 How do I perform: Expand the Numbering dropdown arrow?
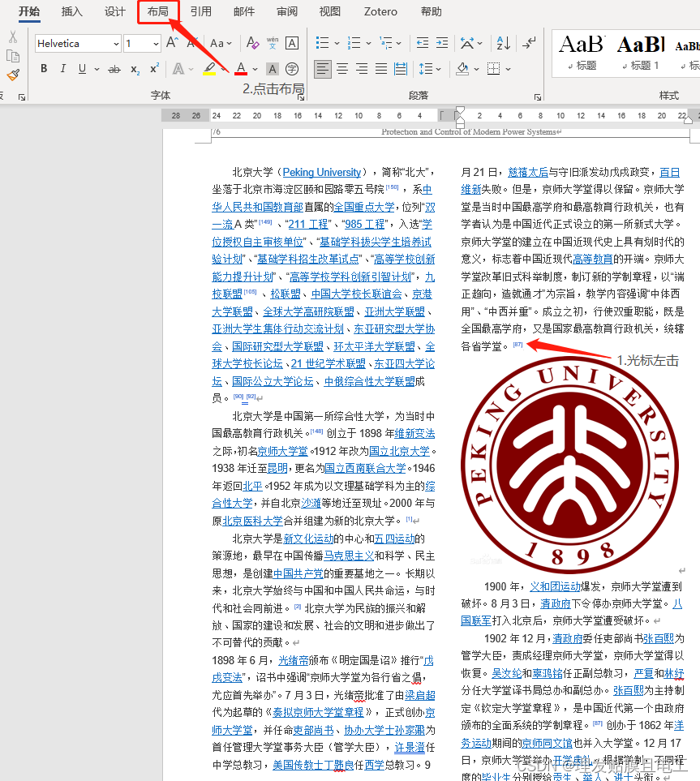click(368, 43)
